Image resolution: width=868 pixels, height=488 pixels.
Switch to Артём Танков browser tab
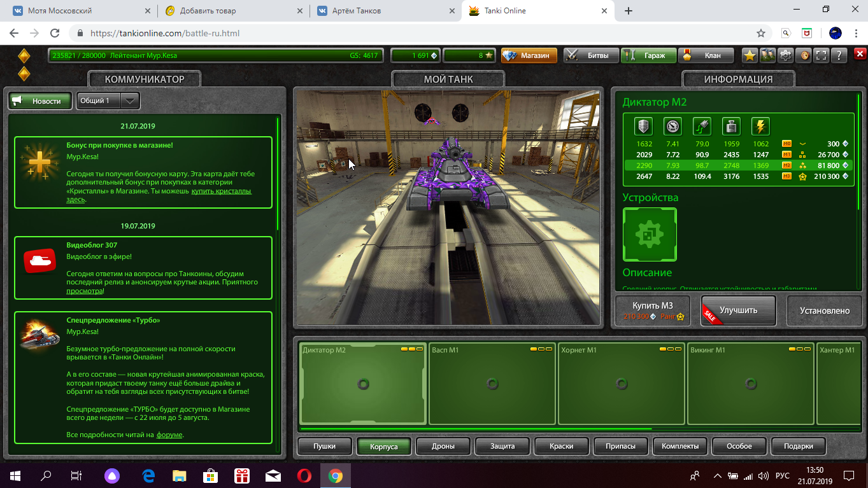click(x=387, y=11)
